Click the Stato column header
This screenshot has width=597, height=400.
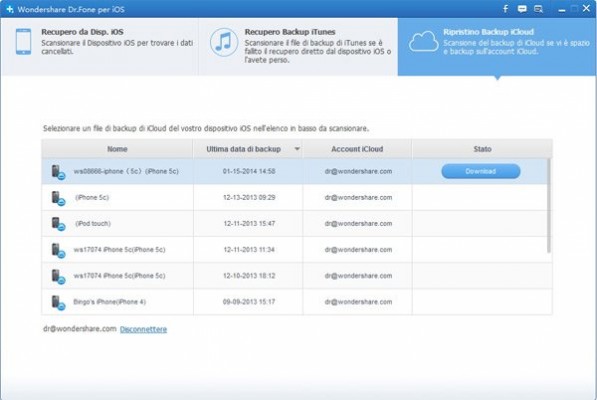pyautogui.click(x=482, y=149)
